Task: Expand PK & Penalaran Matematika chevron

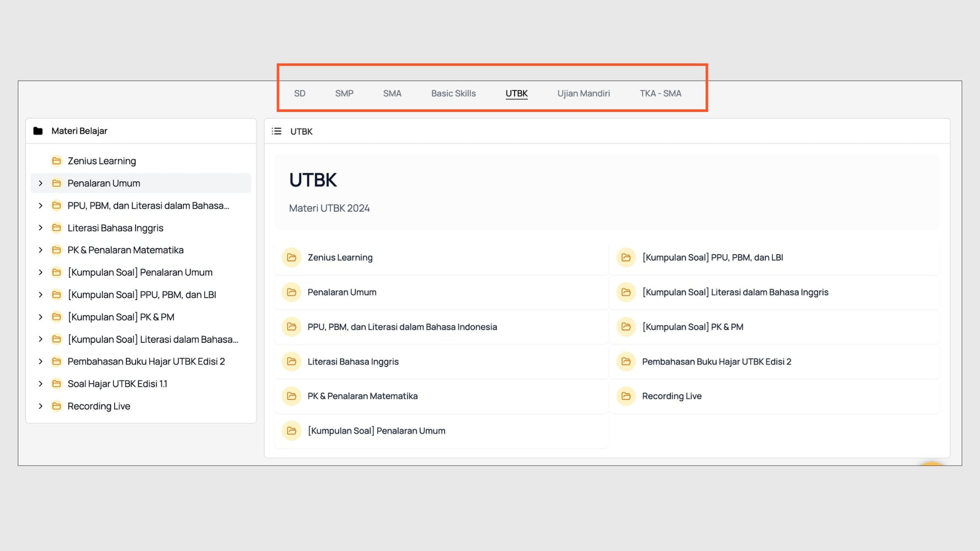Action: (41, 250)
